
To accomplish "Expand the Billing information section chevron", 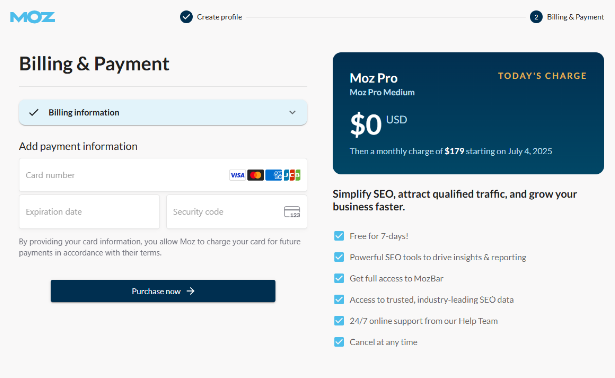I will [x=292, y=113].
